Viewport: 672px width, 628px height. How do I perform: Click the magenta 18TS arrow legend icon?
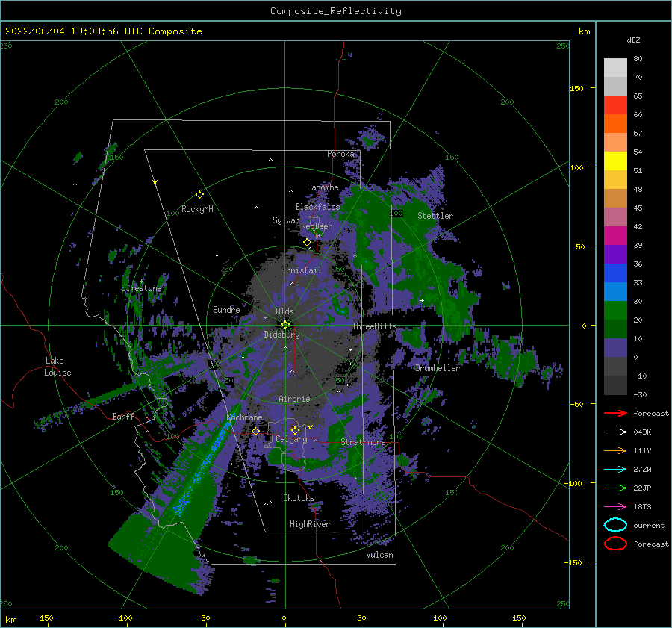(615, 507)
